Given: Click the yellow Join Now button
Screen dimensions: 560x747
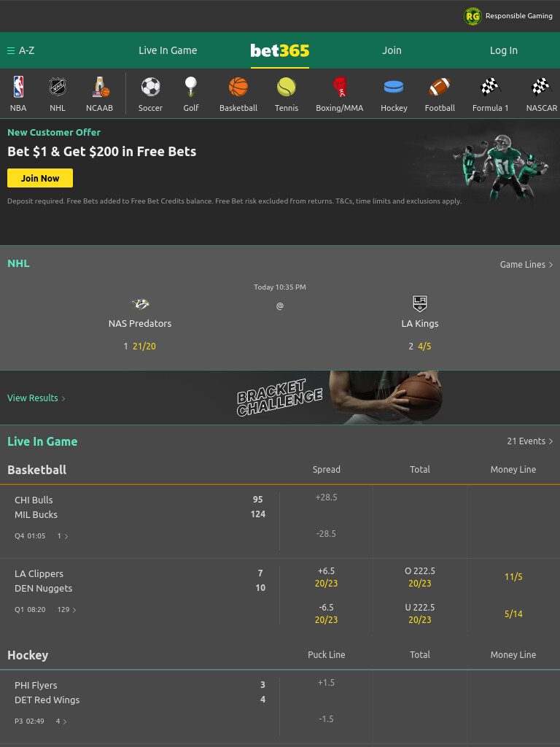Looking at the screenshot, I should pyautogui.click(x=40, y=178).
